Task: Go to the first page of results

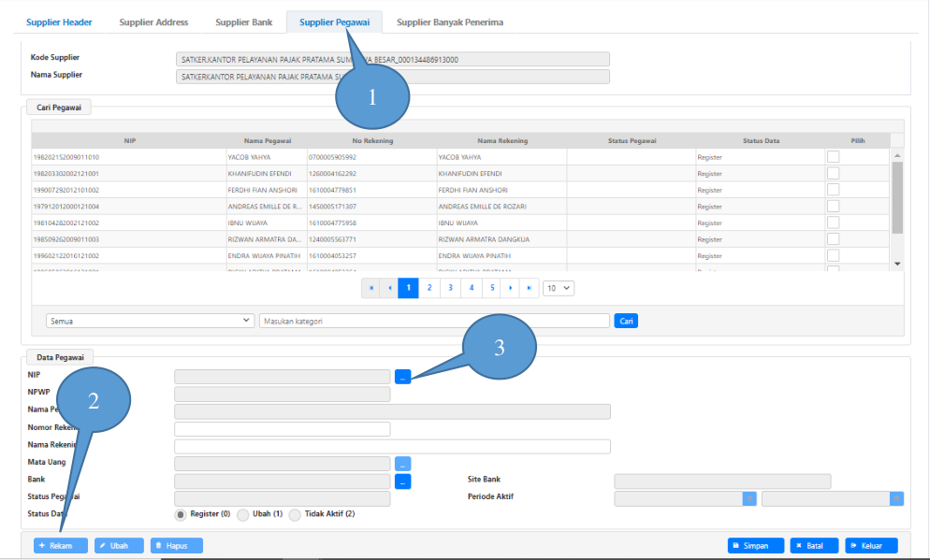Action: [x=371, y=288]
